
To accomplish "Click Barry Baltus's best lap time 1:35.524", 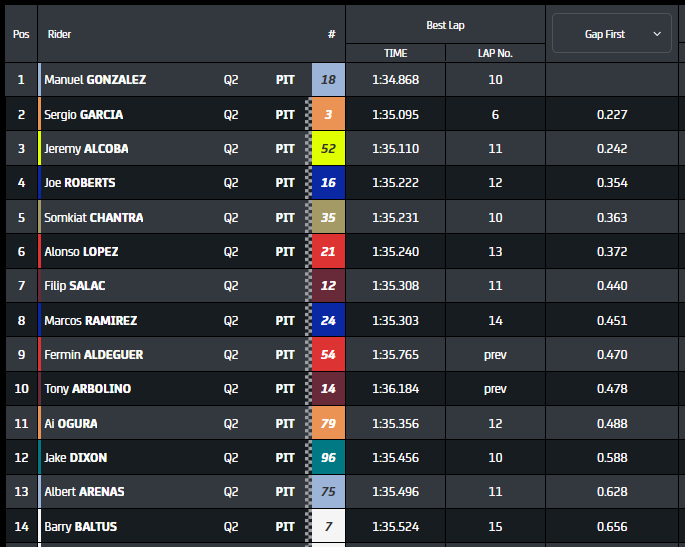I will click(x=395, y=527).
